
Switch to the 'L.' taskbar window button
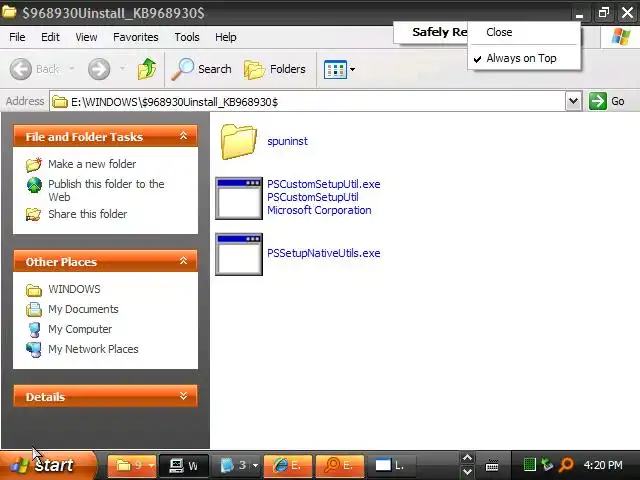[390, 465]
